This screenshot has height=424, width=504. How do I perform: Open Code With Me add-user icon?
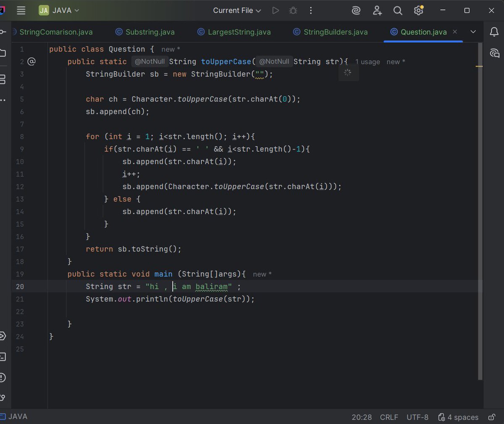377,11
